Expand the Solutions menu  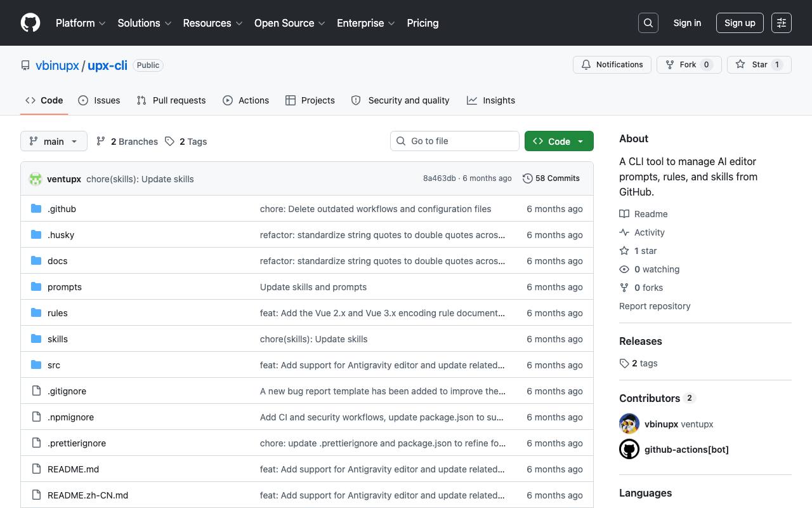pos(145,23)
